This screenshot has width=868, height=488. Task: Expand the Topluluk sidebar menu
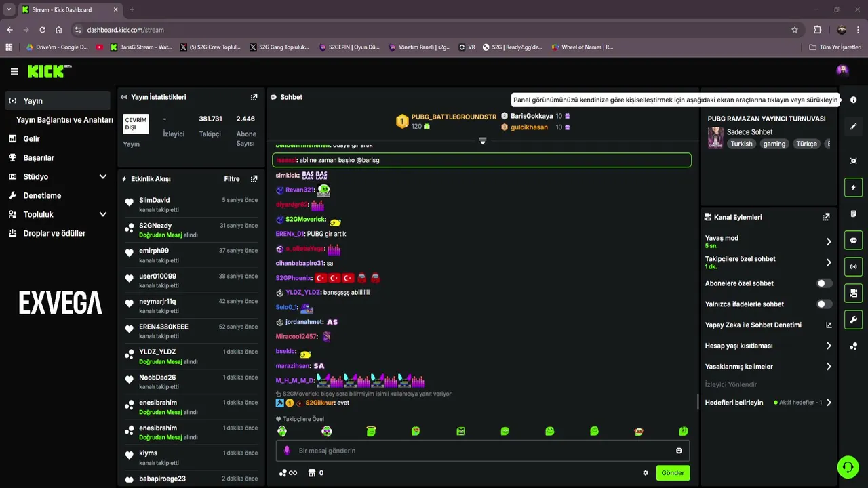[103, 215]
